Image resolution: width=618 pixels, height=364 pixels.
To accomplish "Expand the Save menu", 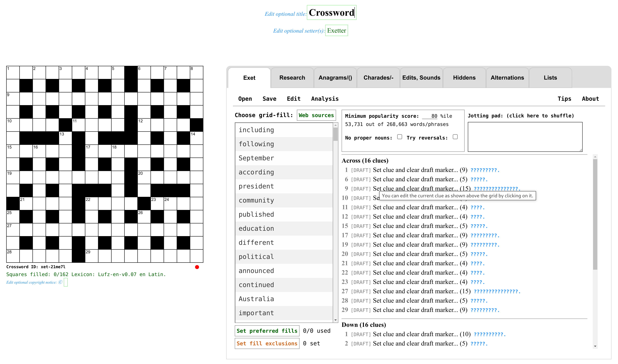I will point(269,99).
